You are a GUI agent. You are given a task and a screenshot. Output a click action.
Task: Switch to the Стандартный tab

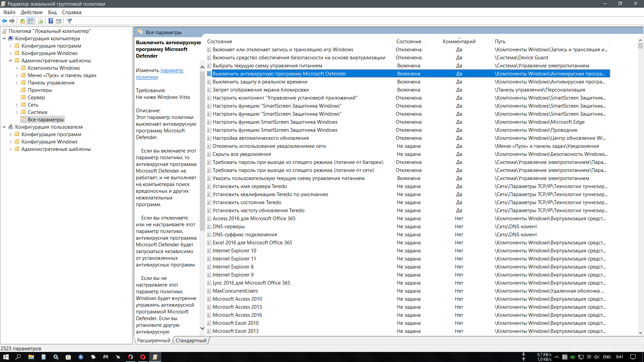click(x=191, y=341)
